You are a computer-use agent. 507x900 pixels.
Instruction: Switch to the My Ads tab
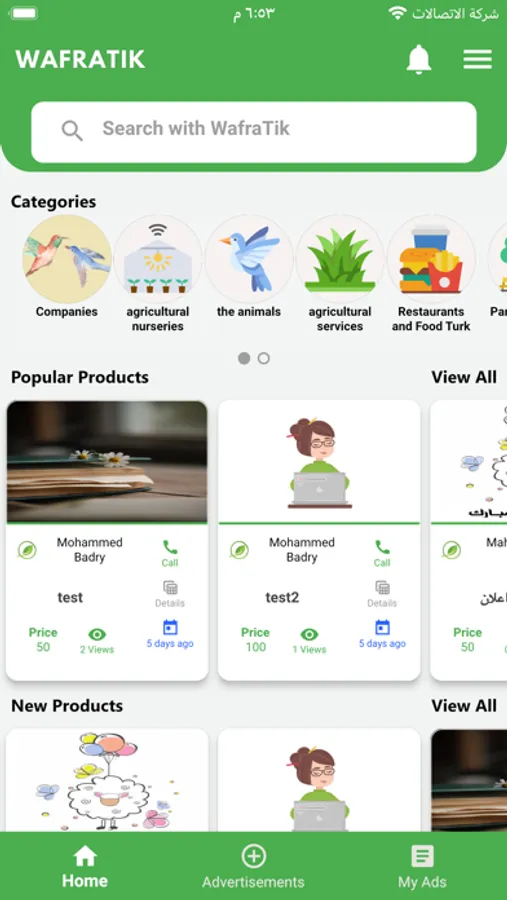422,867
